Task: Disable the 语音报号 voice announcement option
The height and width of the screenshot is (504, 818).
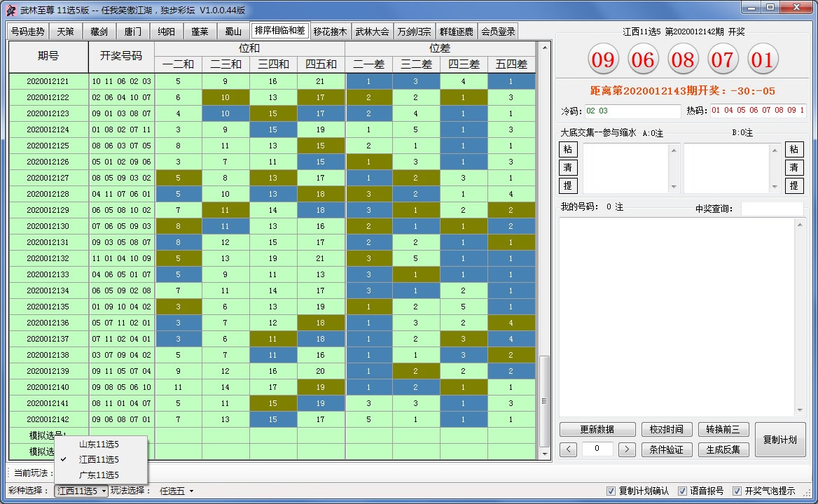Action: (x=683, y=491)
